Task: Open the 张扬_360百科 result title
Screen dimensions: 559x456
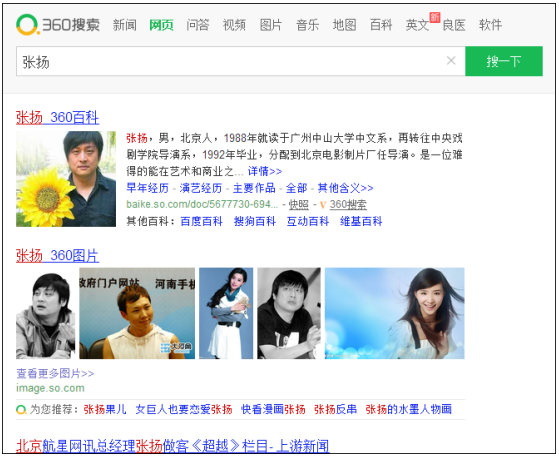Action: pyautogui.click(x=57, y=117)
